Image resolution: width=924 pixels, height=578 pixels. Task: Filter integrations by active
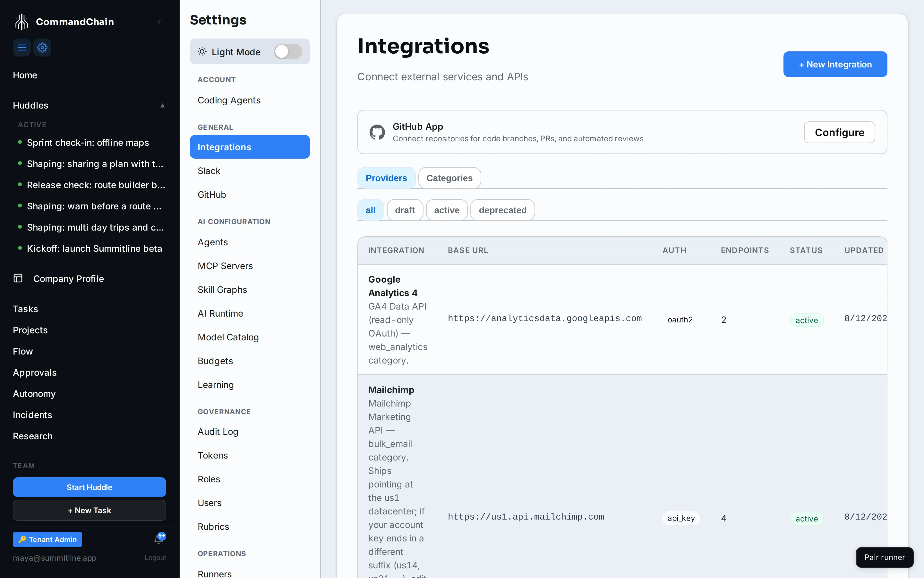[x=447, y=210]
